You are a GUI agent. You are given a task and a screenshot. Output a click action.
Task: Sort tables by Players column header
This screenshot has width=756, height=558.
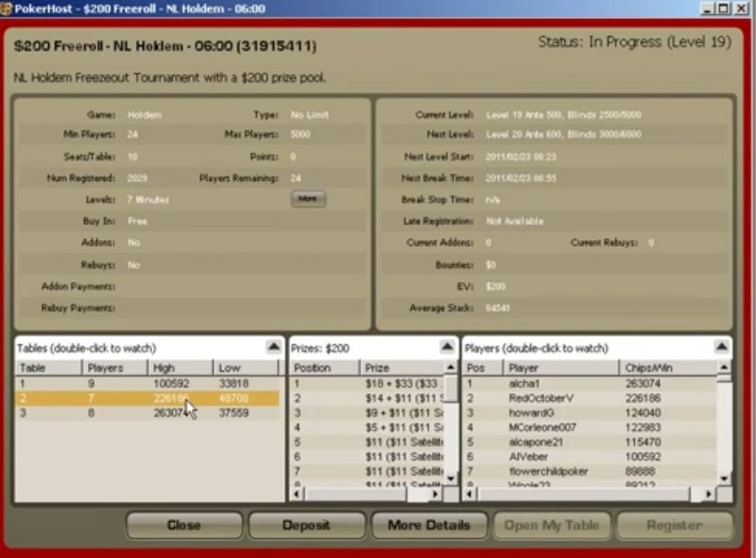[115, 368]
